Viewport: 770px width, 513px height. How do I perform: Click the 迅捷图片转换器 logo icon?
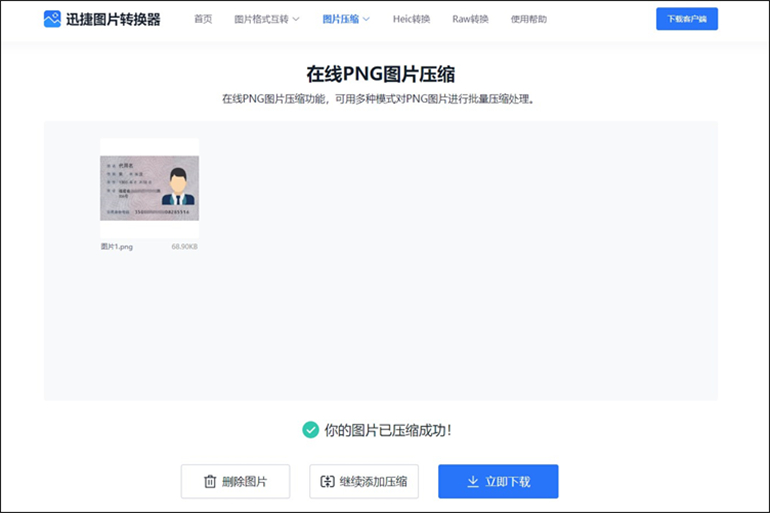52,19
